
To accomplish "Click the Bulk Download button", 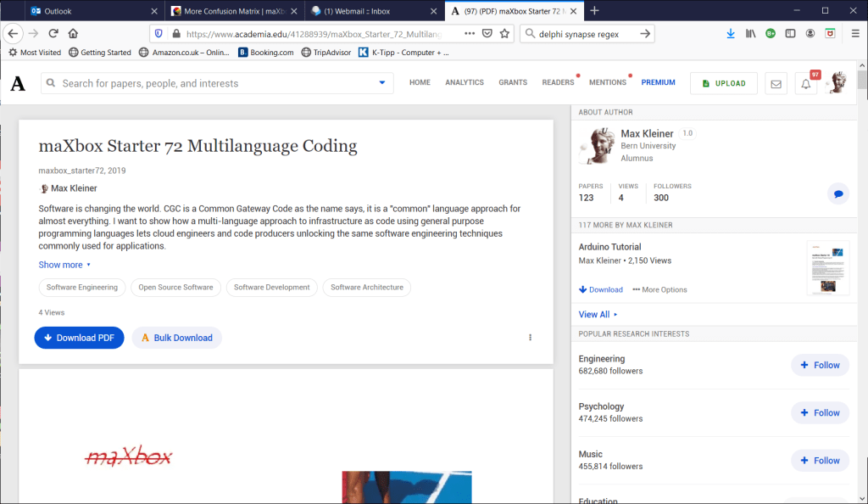I will tap(176, 338).
